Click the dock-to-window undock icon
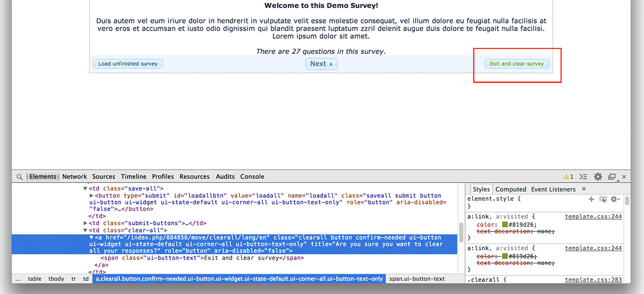This screenshot has height=294, width=644. [x=612, y=177]
